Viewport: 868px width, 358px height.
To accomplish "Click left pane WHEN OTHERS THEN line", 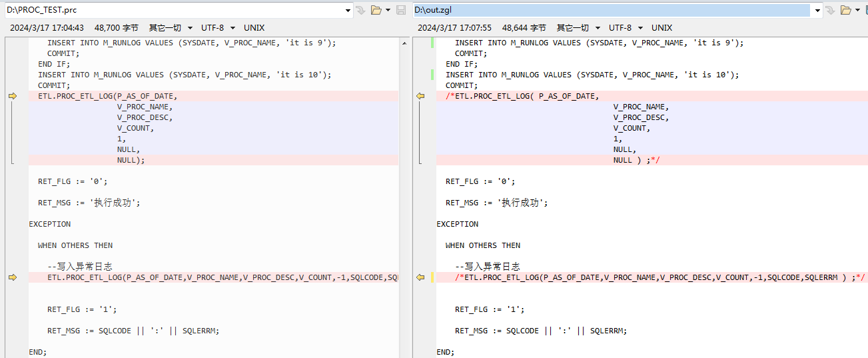I will coord(75,245).
